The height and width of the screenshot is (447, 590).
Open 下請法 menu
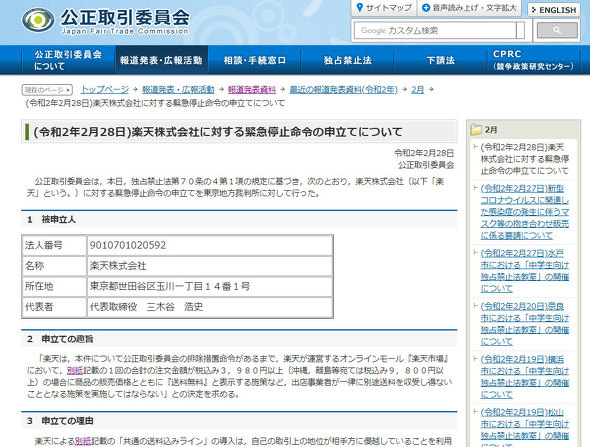point(441,60)
